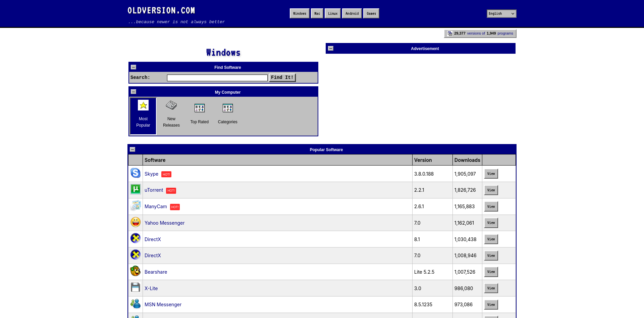Switch to the Android tab
This screenshot has width=644, height=318.
tap(352, 14)
